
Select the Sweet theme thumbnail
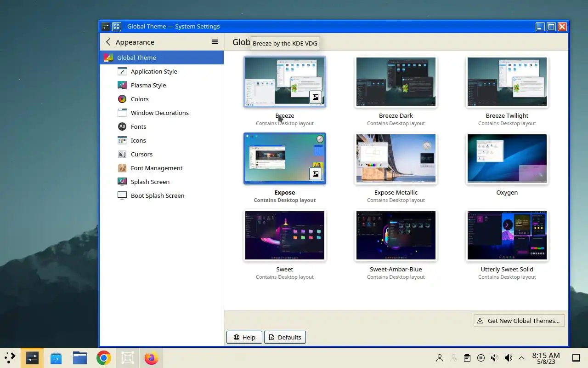pyautogui.click(x=285, y=236)
